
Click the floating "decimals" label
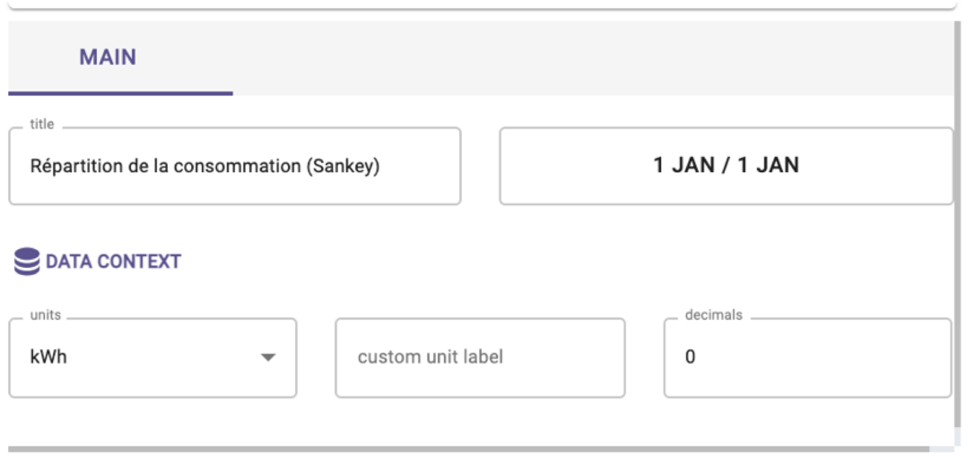714,315
